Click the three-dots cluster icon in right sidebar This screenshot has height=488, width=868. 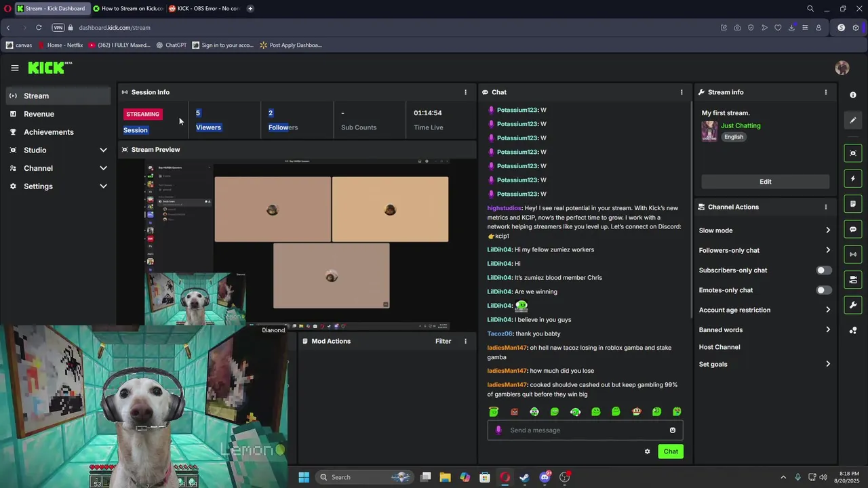tap(853, 330)
